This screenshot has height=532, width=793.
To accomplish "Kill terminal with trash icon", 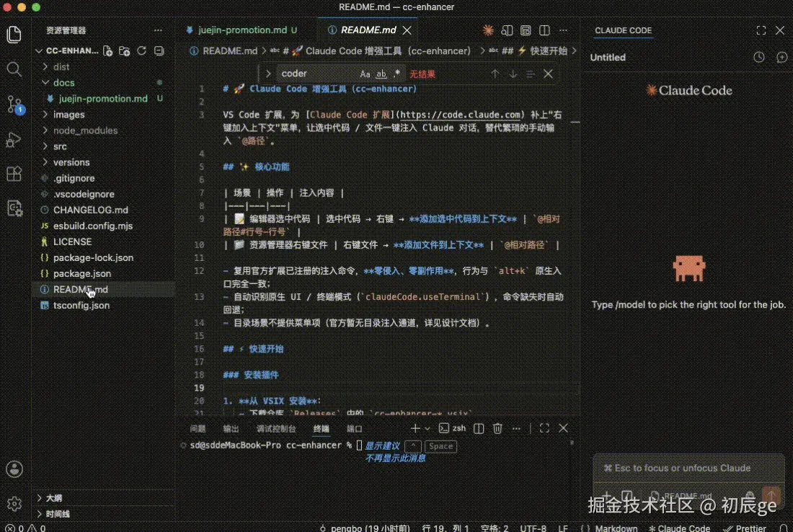I will (497, 428).
